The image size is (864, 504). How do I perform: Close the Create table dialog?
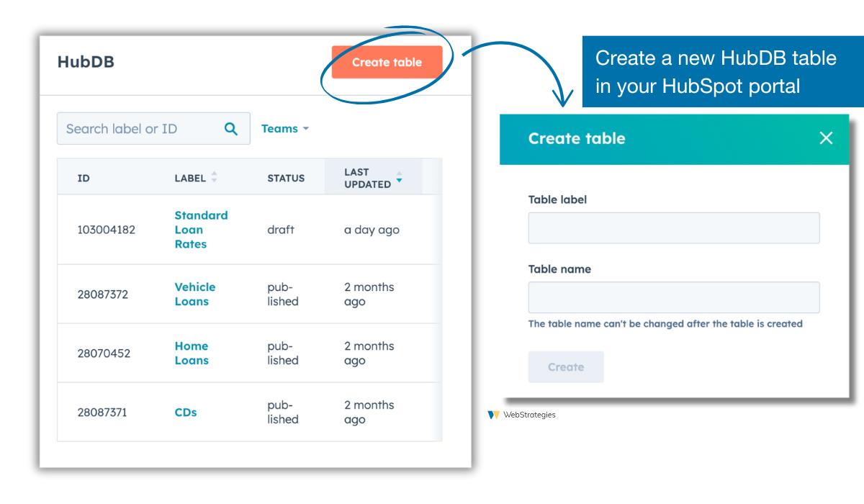[826, 138]
